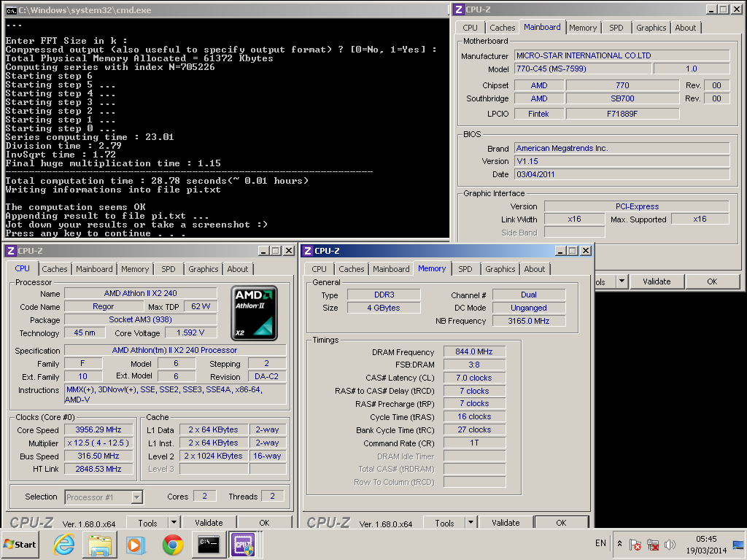Click Validate in CPU window
The image size is (747, 560).
point(209,522)
